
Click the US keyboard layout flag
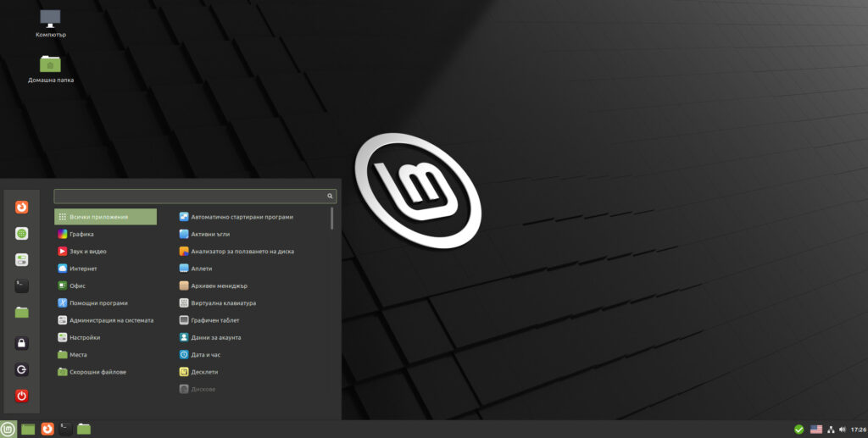pos(816,430)
